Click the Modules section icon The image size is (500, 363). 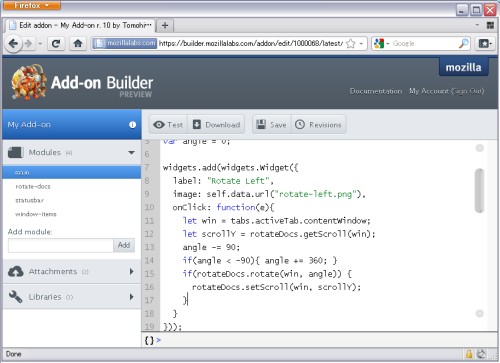[x=16, y=152]
